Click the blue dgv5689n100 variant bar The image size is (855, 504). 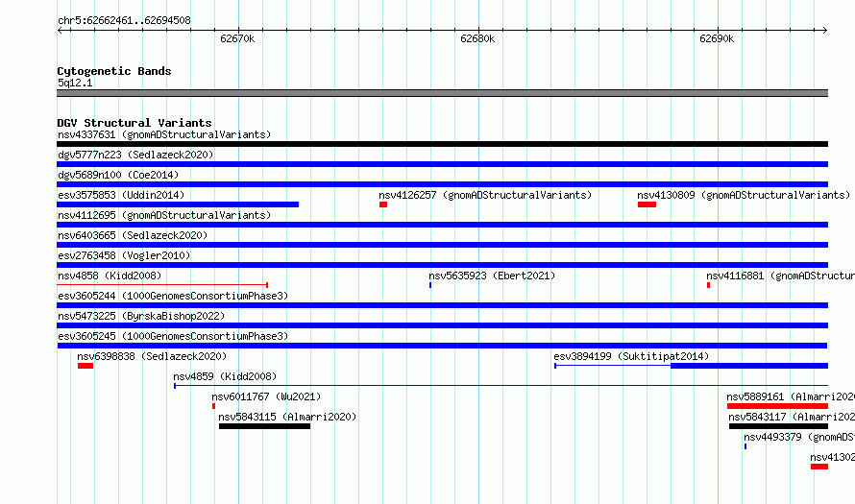point(442,184)
